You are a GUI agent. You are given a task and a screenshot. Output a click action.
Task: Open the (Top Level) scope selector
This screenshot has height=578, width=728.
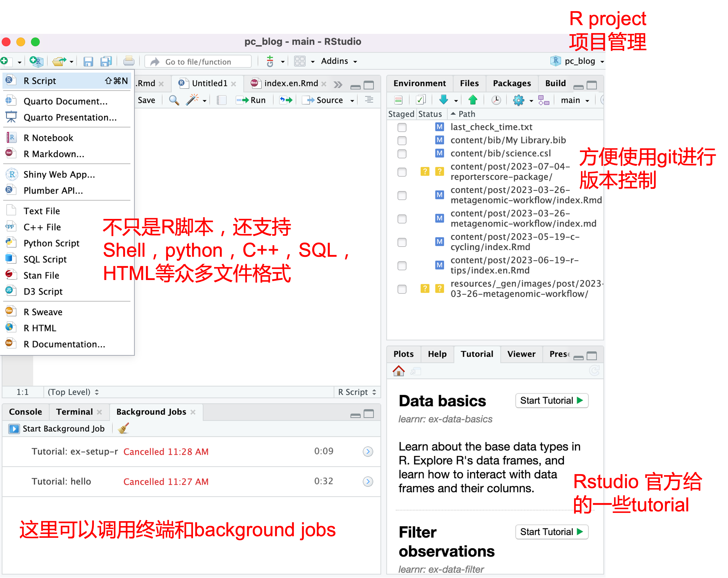click(73, 392)
